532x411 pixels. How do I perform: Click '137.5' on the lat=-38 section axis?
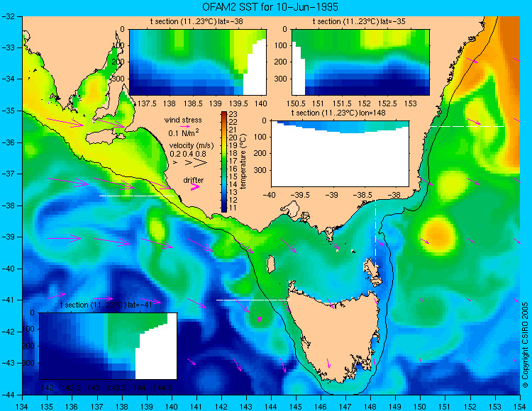tap(148, 103)
